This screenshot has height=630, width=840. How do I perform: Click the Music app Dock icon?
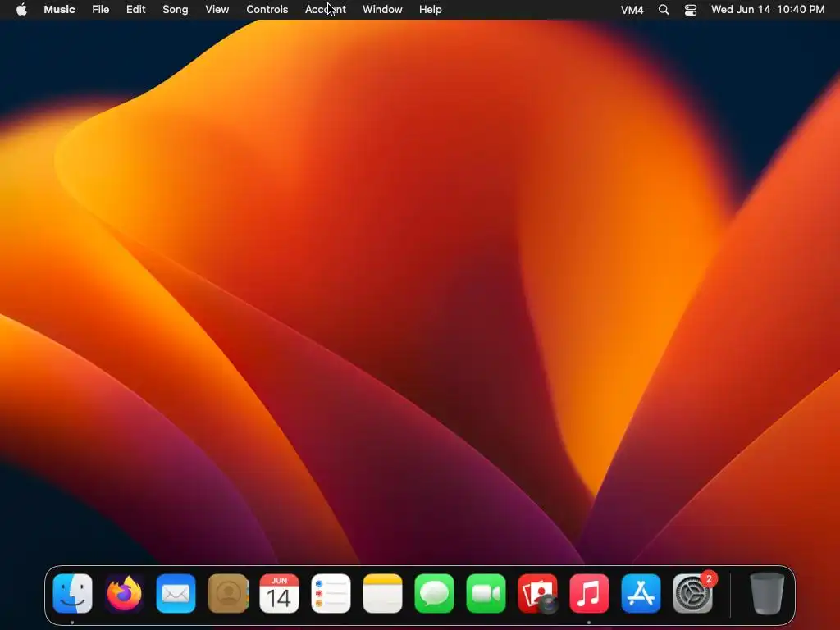[x=589, y=594]
